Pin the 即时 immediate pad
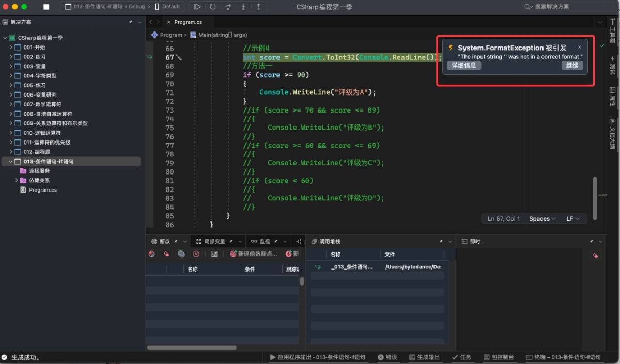620x364 pixels. coord(592,241)
